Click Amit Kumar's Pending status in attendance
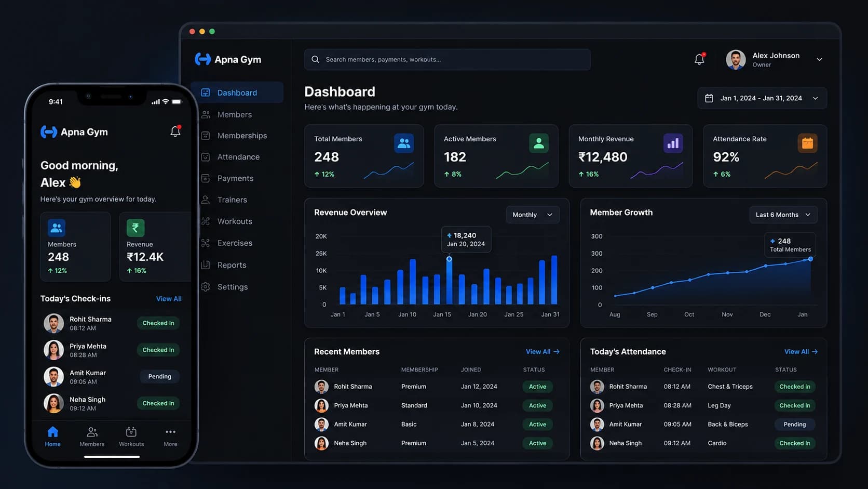This screenshot has height=489, width=868. coord(795,424)
